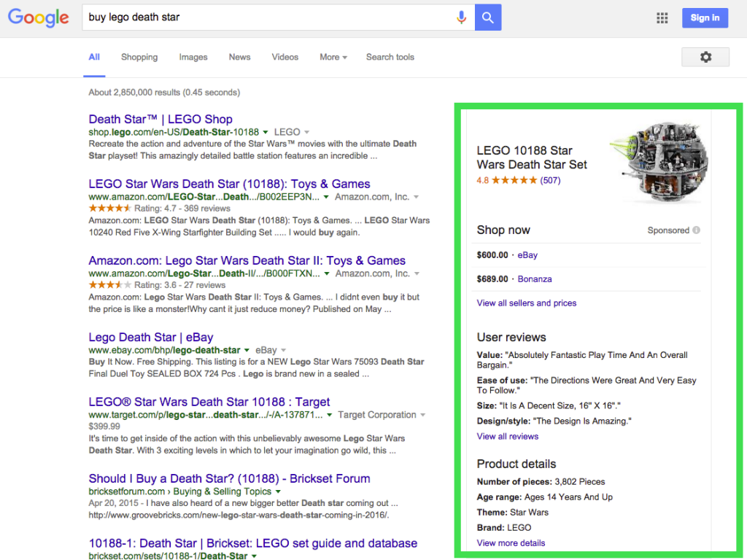Open the Death Star LEGO Shop result

(x=160, y=119)
